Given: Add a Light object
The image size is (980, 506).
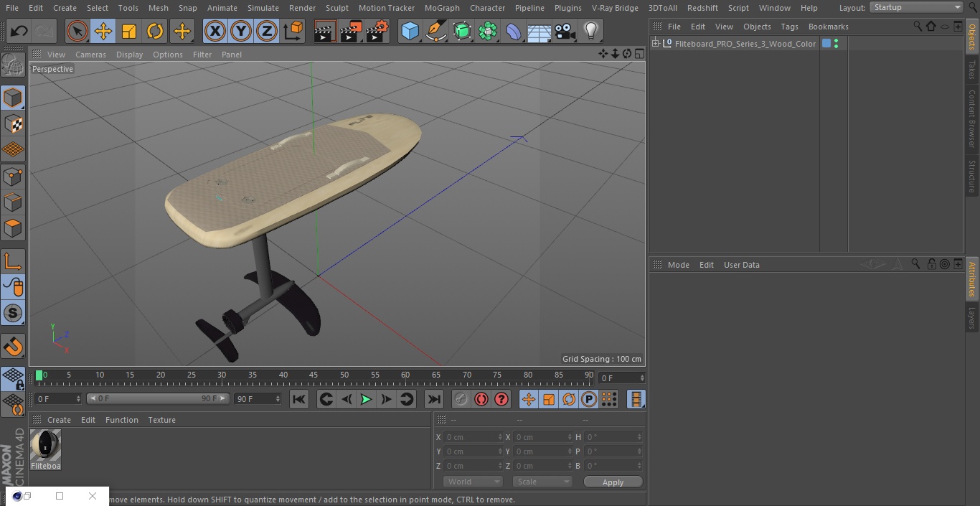Looking at the screenshot, I should pos(590,31).
